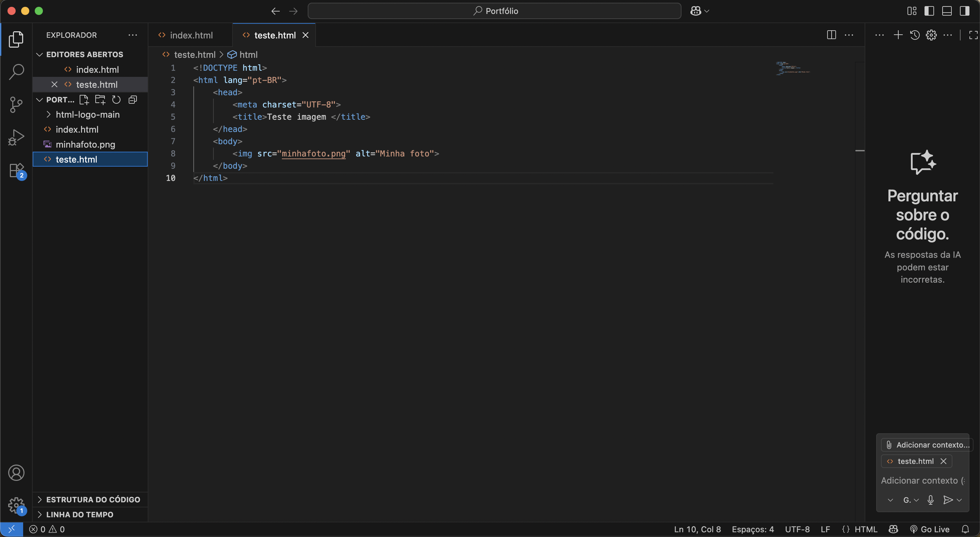Screen dimensions: 980x537
Task: Focus the chat message input field
Action: [922, 480]
